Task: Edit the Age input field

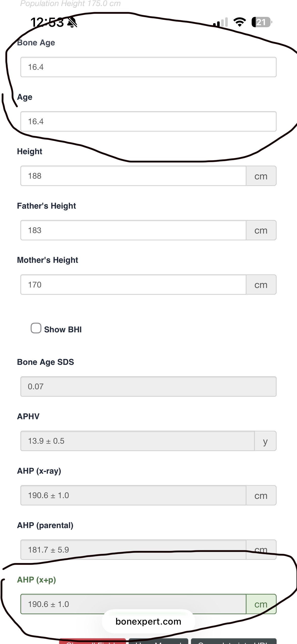Action: pyautogui.click(x=148, y=121)
